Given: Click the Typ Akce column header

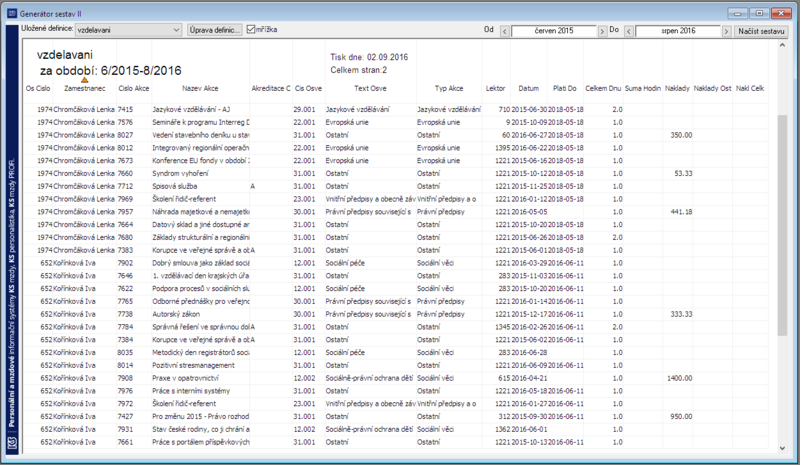Looking at the screenshot, I should pyautogui.click(x=449, y=88).
